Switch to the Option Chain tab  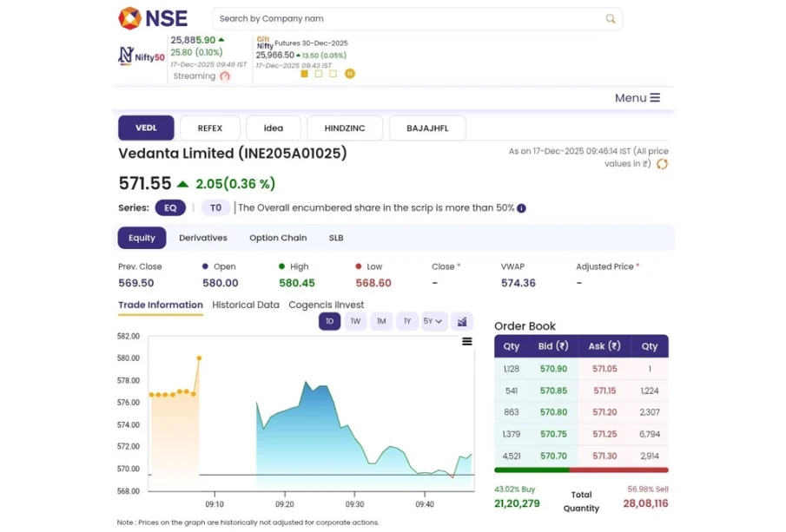click(278, 238)
